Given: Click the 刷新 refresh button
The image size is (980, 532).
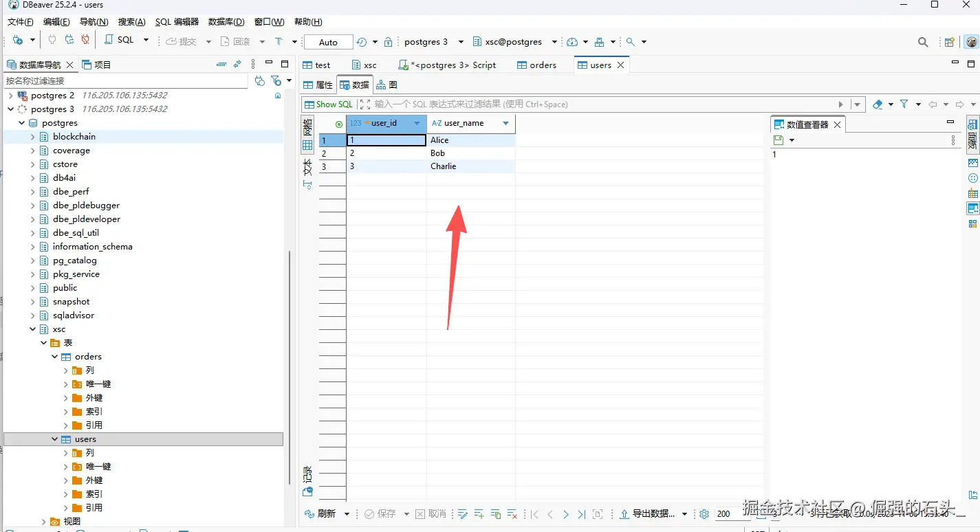Looking at the screenshot, I should pos(320,514).
